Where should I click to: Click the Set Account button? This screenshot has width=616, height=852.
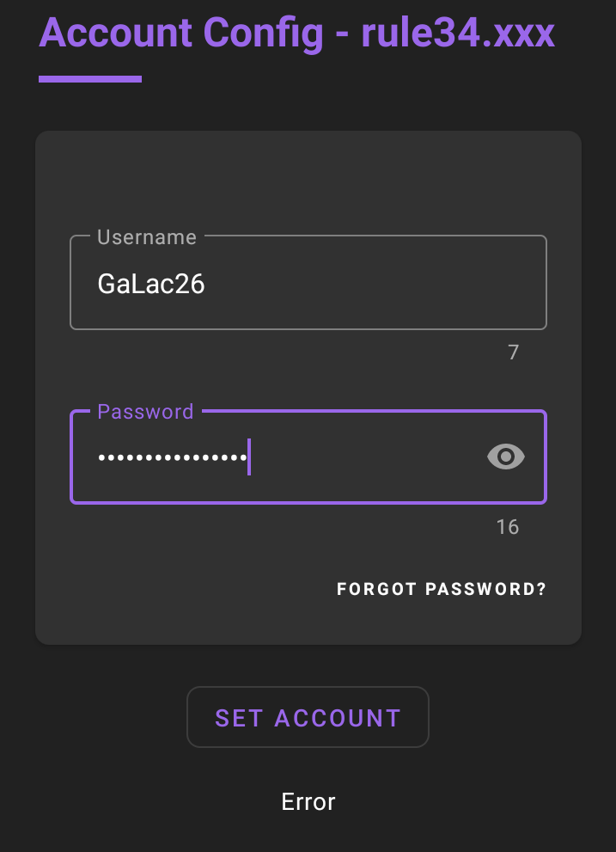pyautogui.click(x=308, y=717)
